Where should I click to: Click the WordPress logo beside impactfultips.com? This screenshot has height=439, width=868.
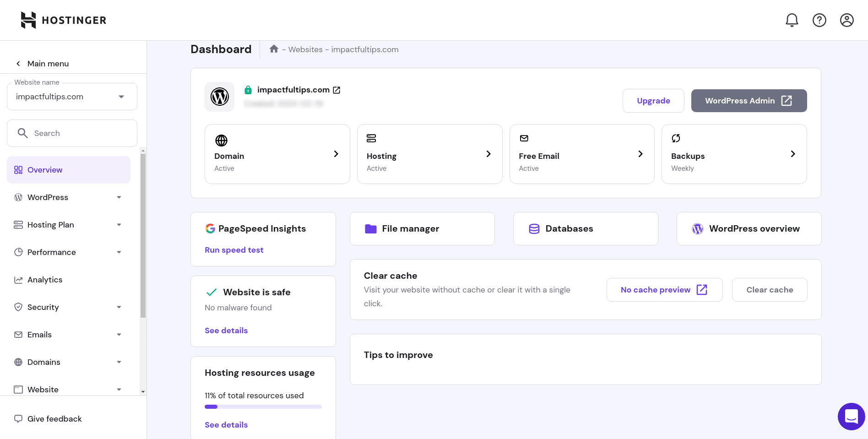coord(220,97)
